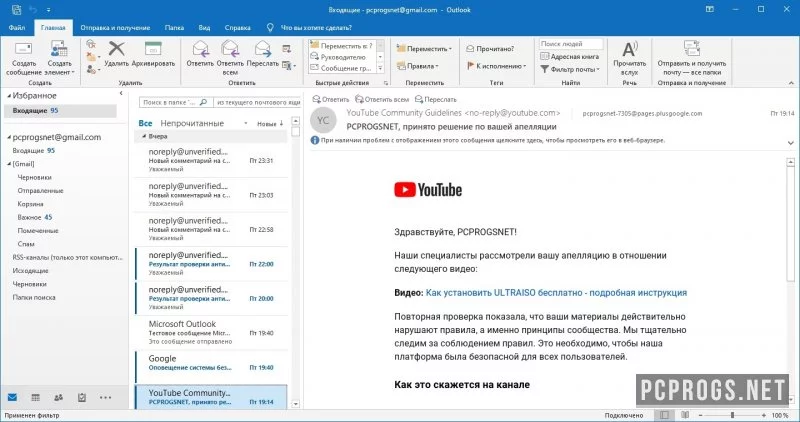
Task: Open the Send/Receive (Отправка и получение) tab
Action: (x=115, y=28)
